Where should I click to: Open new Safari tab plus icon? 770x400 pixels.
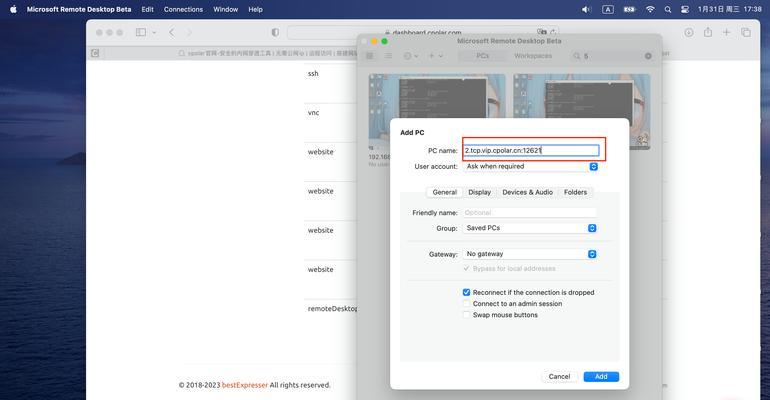(726, 32)
